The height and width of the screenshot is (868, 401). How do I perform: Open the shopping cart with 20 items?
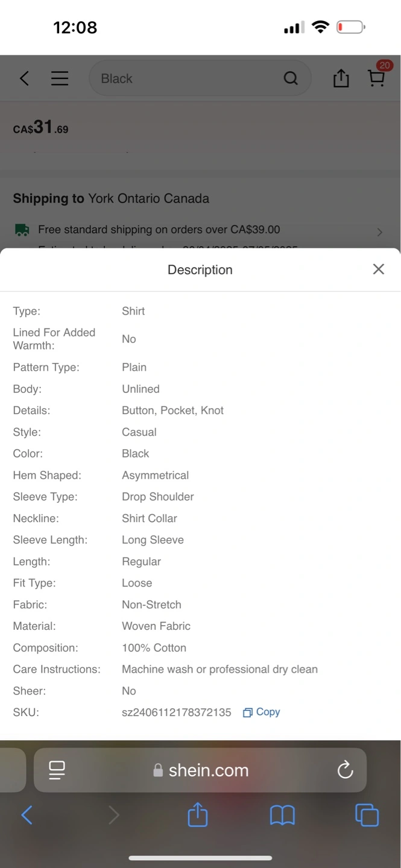(x=377, y=77)
